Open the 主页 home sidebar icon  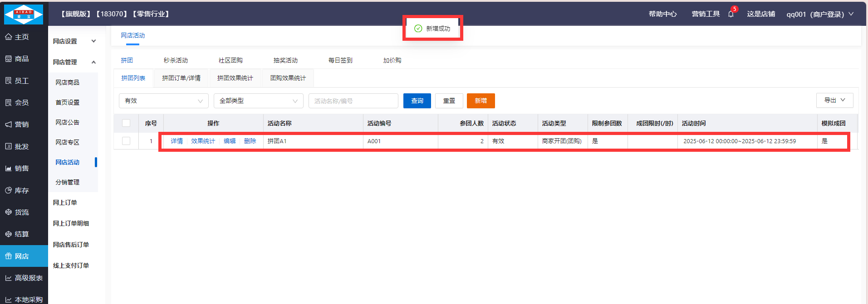point(9,37)
